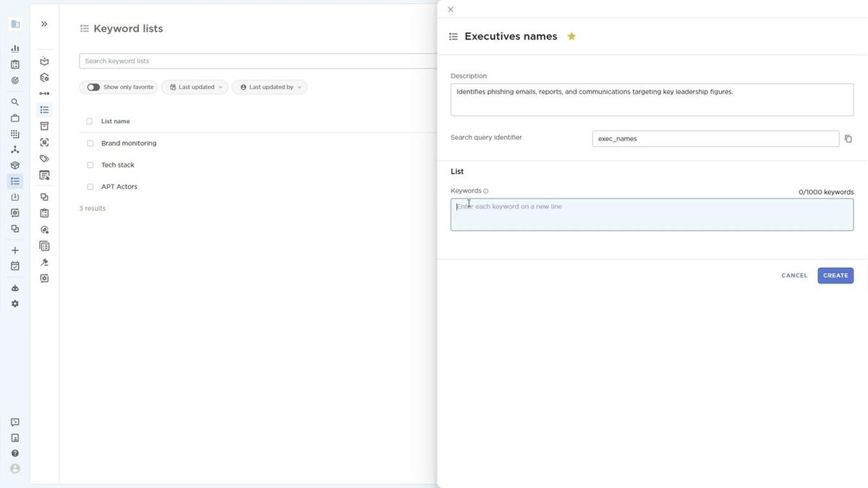This screenshot has width=868, height=488.
Task: Click the tags label submenu icon
Action: [44, 159]
